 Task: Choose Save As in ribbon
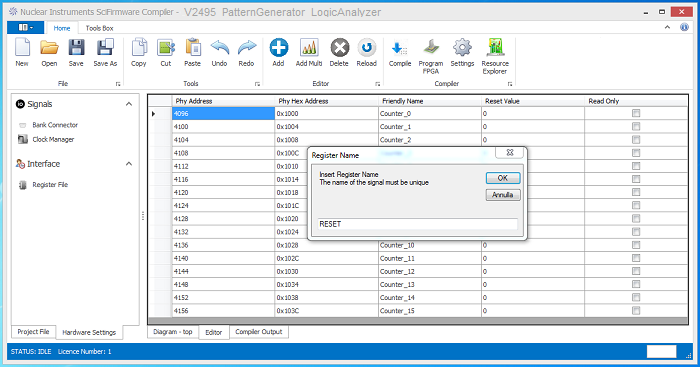105,53
